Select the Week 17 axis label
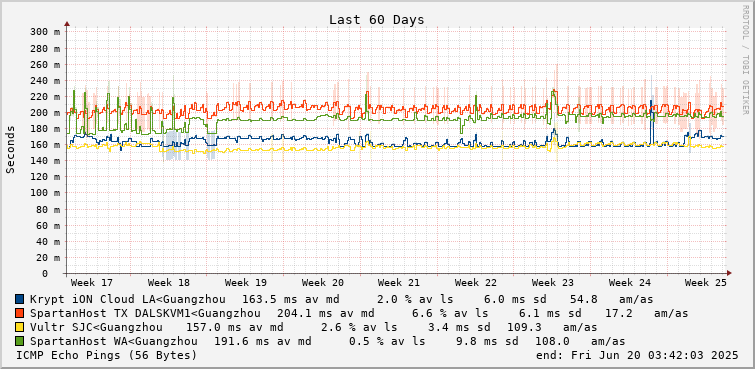 90,282
